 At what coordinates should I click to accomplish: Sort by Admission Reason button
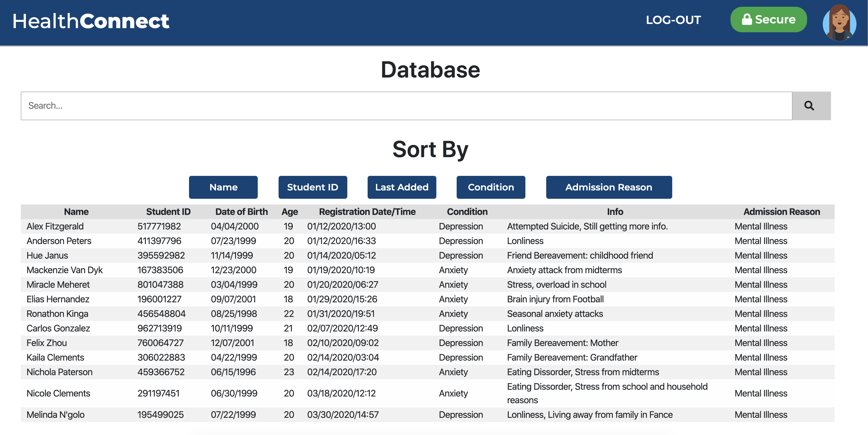click(x=608, y=187)
